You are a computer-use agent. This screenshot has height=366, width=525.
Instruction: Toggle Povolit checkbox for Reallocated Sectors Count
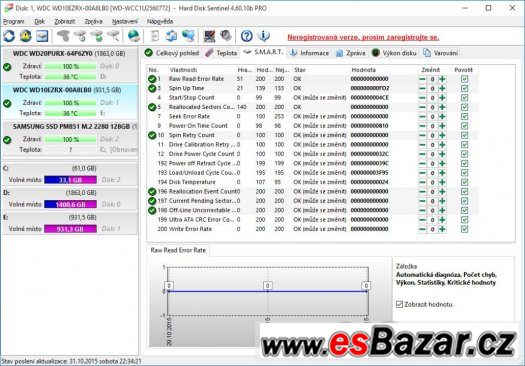tap(464, 107)
